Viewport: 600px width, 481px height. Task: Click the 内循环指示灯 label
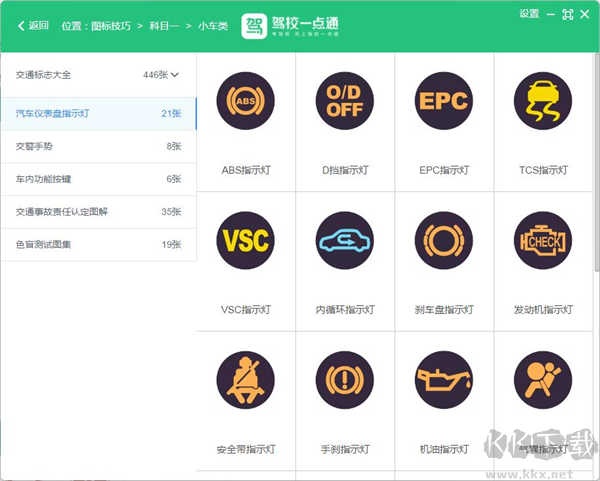click(345, 310)
